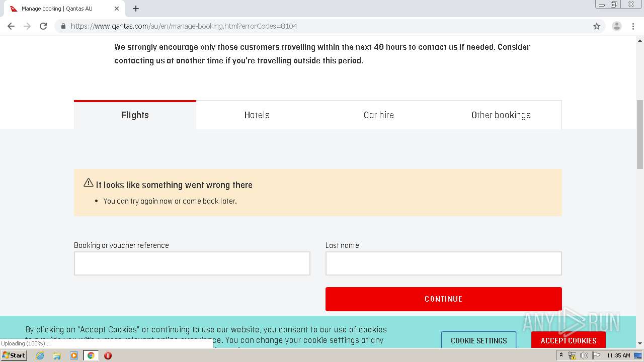Select the Chrome taskbar icon
Screen dimensions: 644x362
click(91, 355)
